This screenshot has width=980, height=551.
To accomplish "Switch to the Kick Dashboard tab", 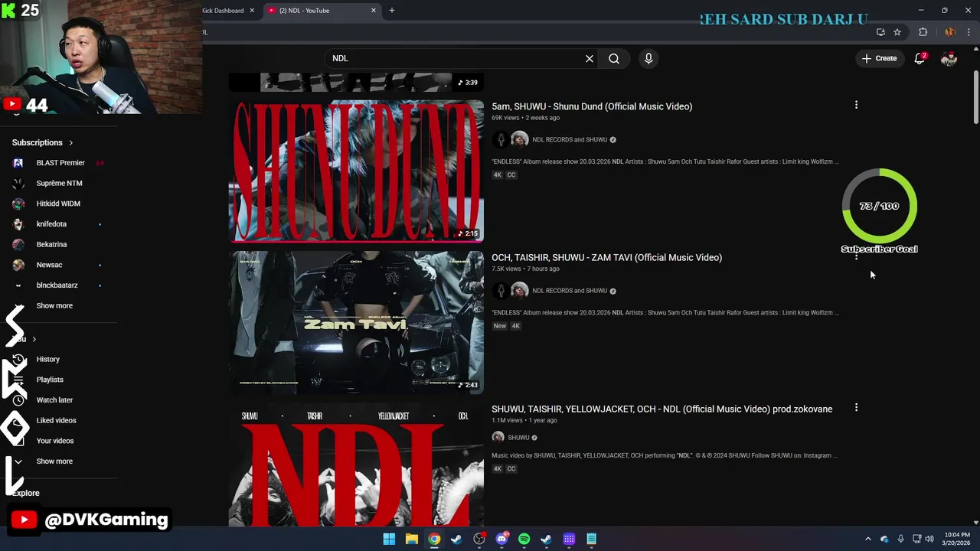I will click(222, 10).
